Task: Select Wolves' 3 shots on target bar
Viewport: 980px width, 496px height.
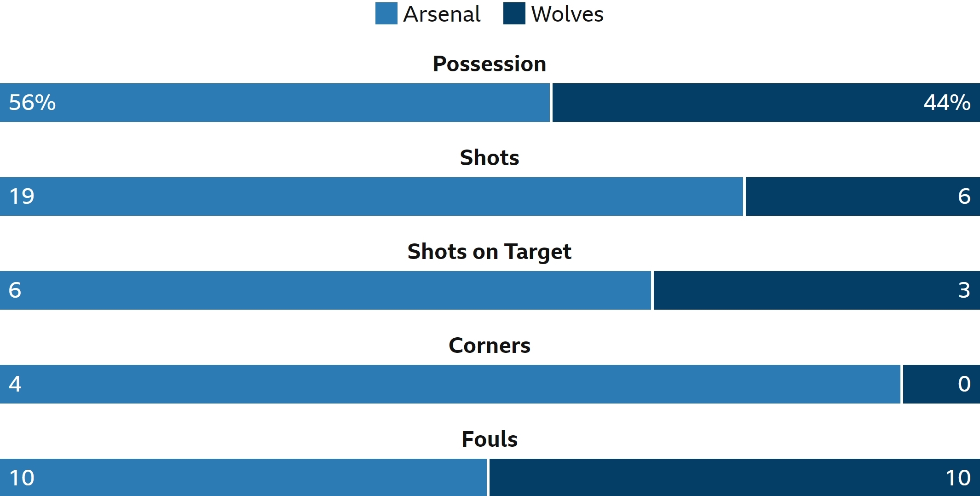Action: (817, 290)
